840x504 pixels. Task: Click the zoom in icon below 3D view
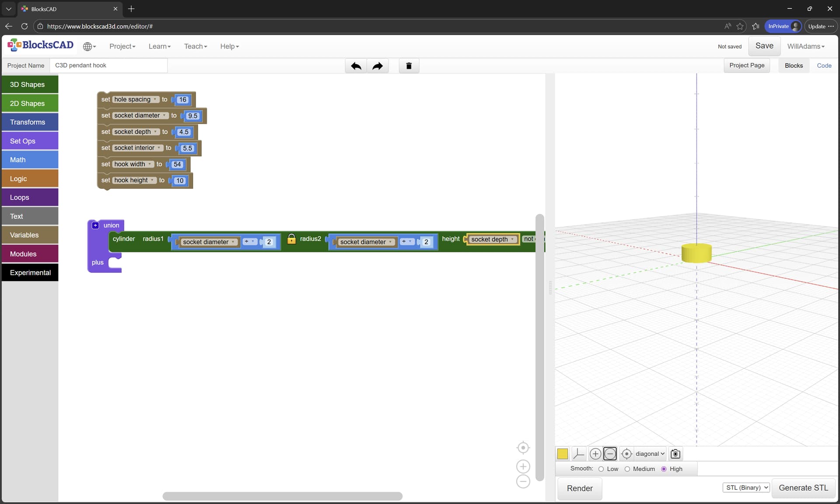pos(595,454)
